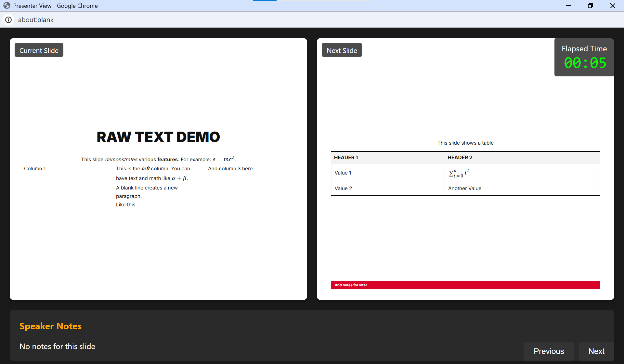
Task: Click the Previous button
Action: [549, 351]
